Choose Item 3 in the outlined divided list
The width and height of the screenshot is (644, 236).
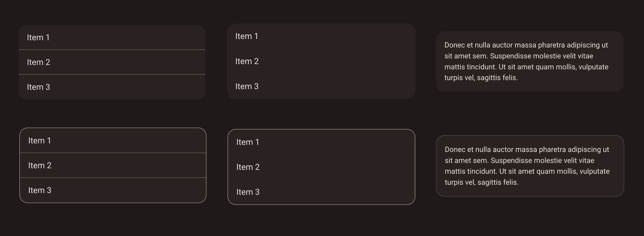pyautogui.click(x=40, y=190)
